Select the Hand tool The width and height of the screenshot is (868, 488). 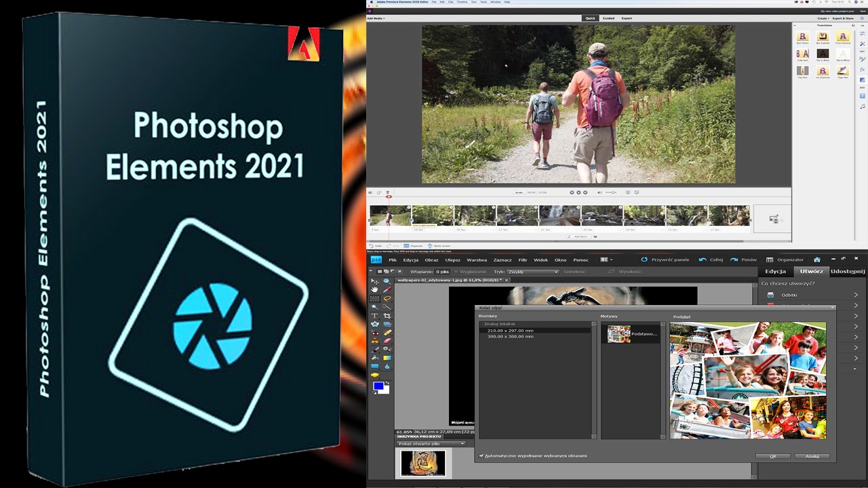click(x=374, y=289)
